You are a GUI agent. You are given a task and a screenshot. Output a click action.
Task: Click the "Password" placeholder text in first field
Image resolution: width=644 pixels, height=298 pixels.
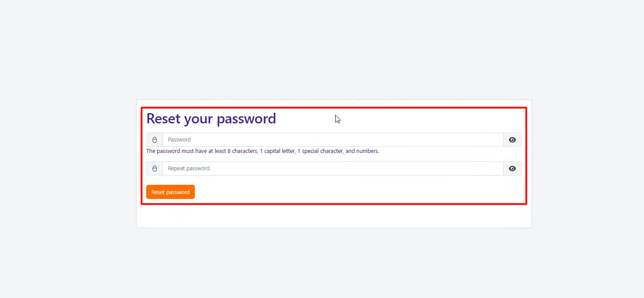[x=179, y=140]
